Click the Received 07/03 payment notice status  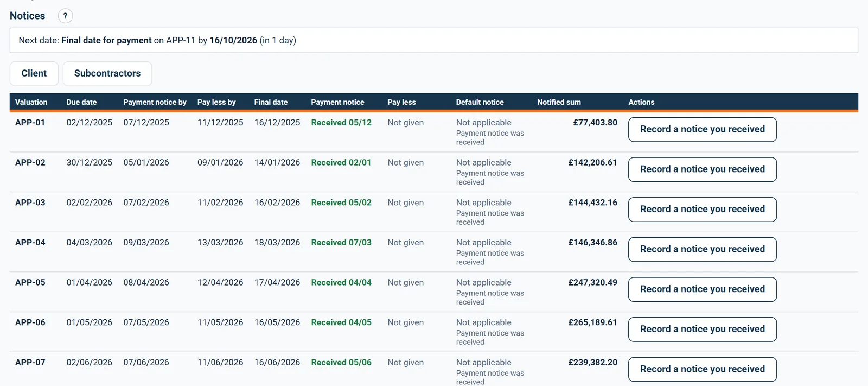[341, 243]
